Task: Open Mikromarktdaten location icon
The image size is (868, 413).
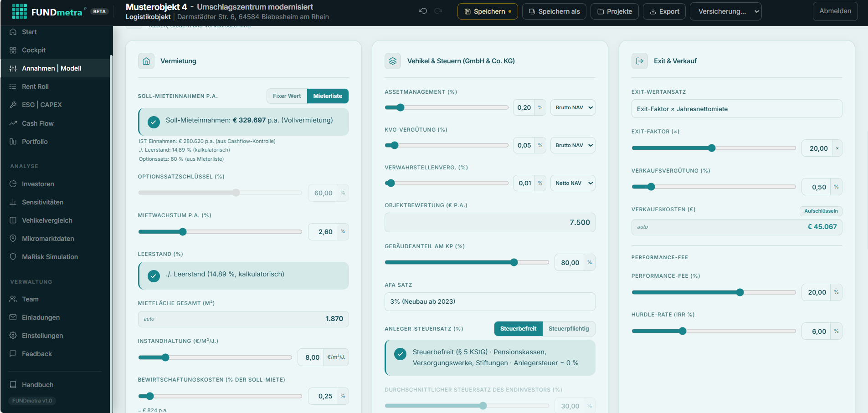Action: pos(13,239)
